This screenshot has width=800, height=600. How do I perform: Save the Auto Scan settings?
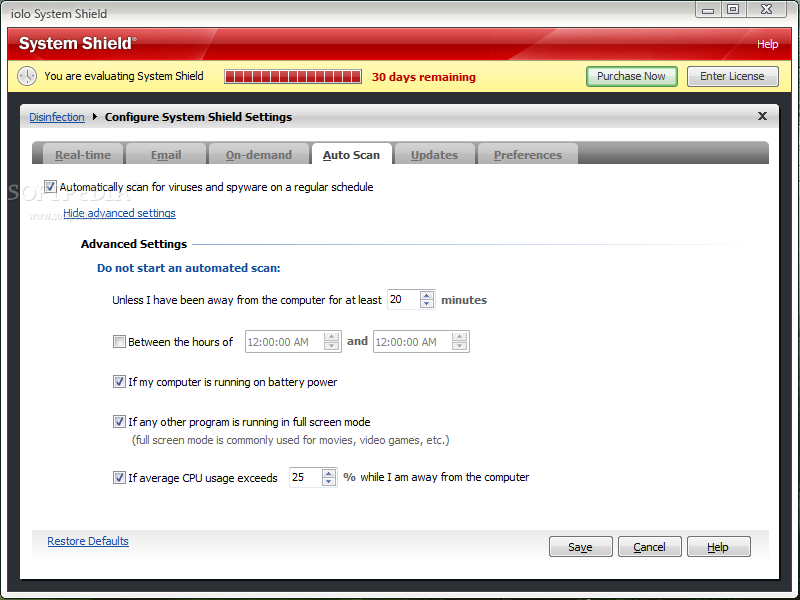[581, 546]
